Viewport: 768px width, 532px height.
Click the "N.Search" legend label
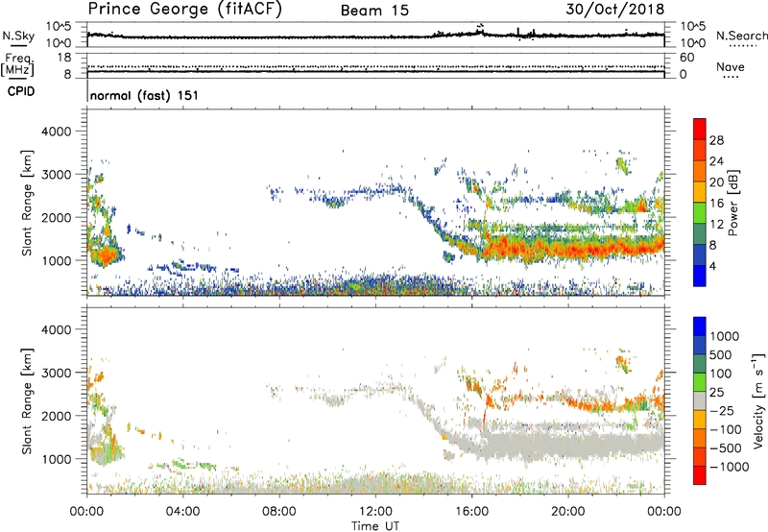(x=742, y=36)
